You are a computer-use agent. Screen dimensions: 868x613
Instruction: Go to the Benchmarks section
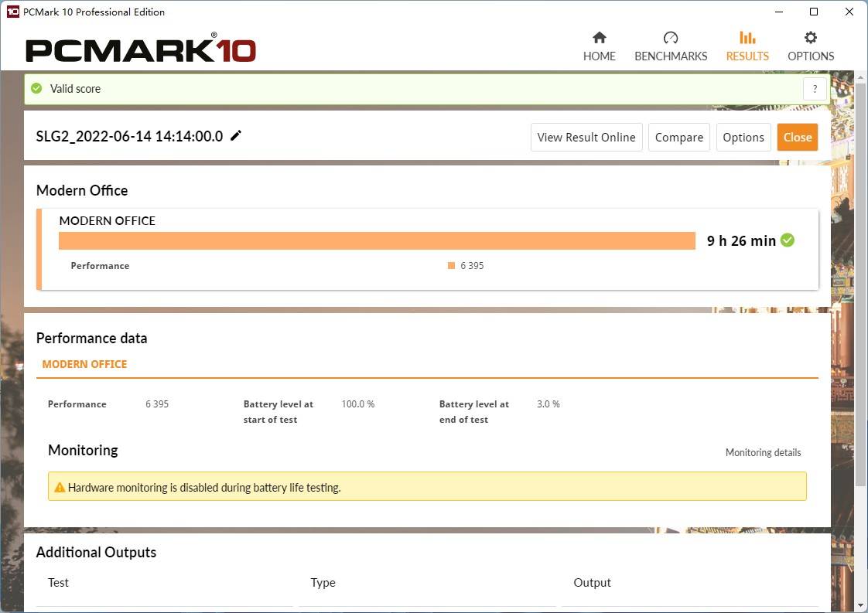pyautogui.click(x=671, y=47)
